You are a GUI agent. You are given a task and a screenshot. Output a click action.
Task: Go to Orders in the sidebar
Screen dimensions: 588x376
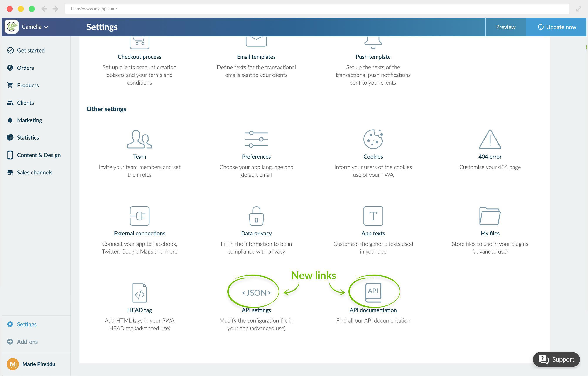25,68
